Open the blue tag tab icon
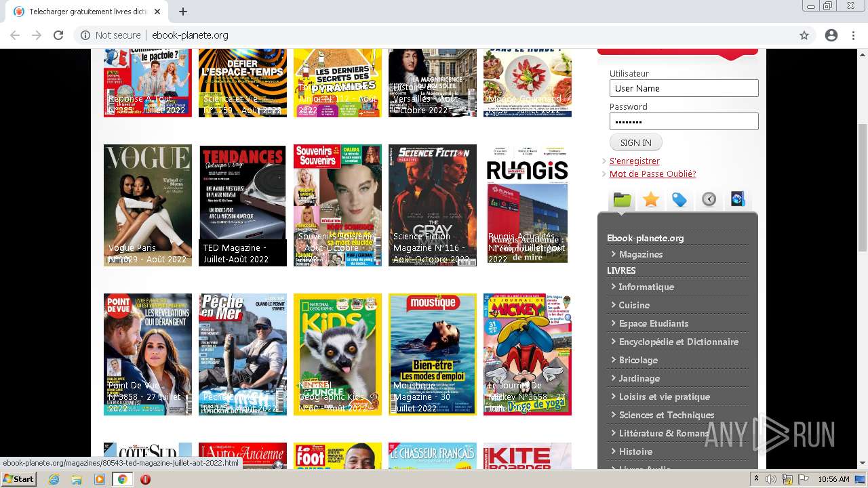The height and width of the screenshot is (488, 868). coord(679,199)
